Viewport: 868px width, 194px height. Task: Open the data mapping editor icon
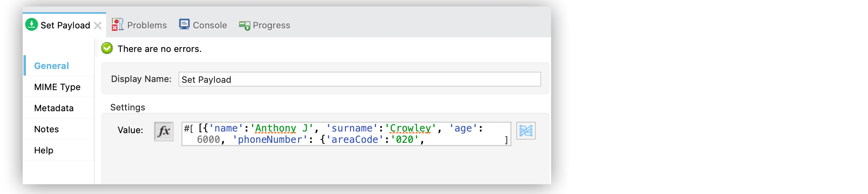pos(526,131)
